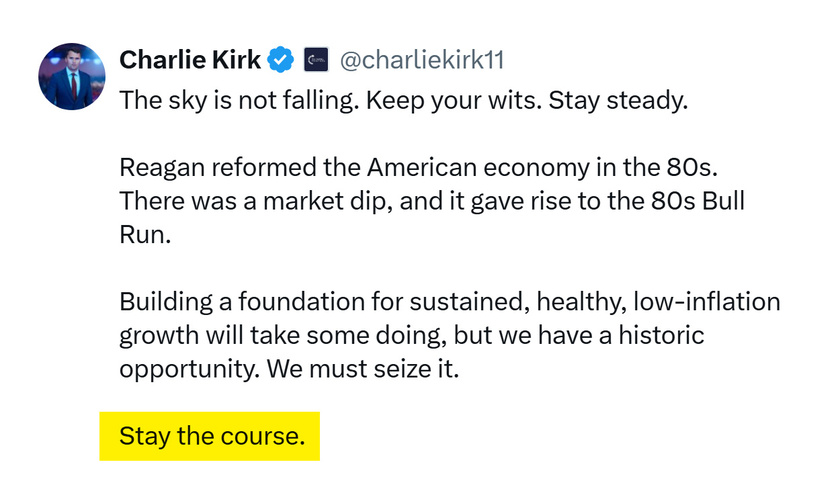Click the word "opportunity." in the tweet

[x=190, y=370]
